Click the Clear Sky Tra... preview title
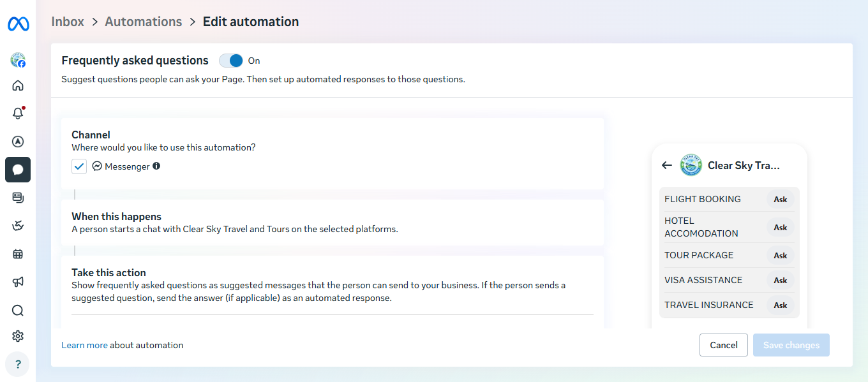This screenshot has height=382, width=868. click(x=744, y=165)
